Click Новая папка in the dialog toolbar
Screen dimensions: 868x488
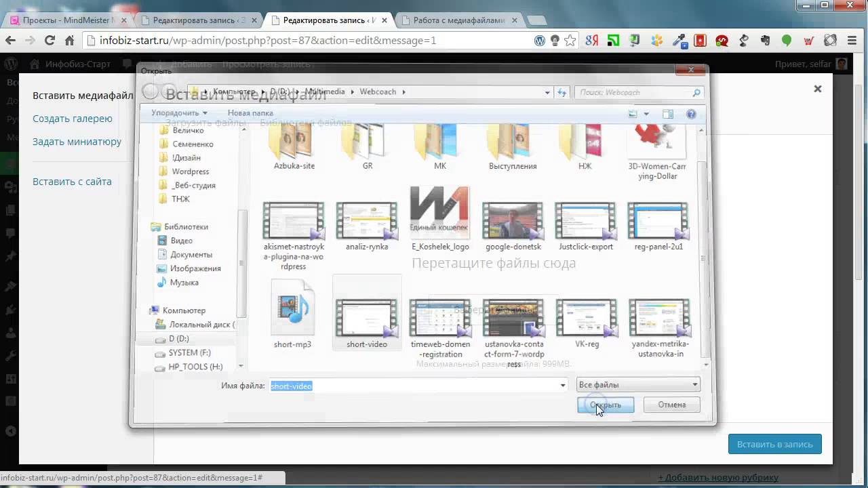(x=250, y=113)
